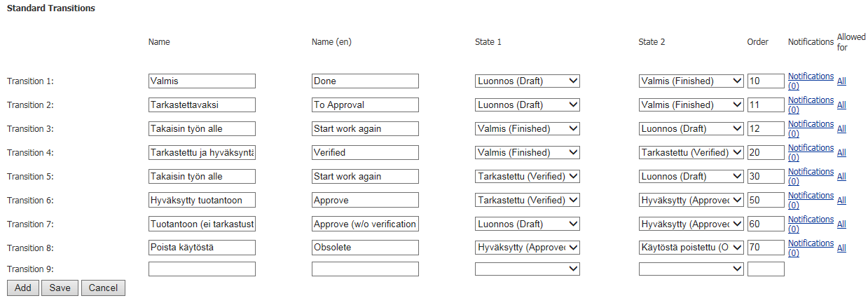Focus the Name (en) field containing Obsolete

[x=365, y=248]
